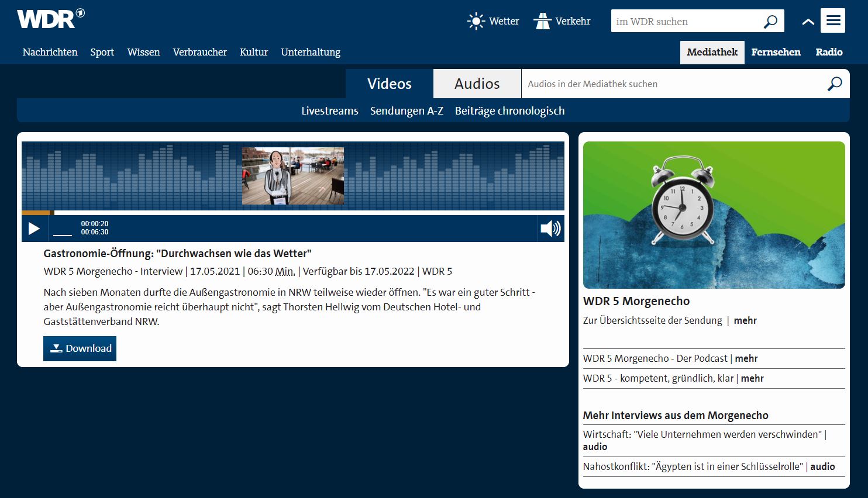Screen dimensions: 868x498
Task: Open Sport section
Action: point(102,52)
